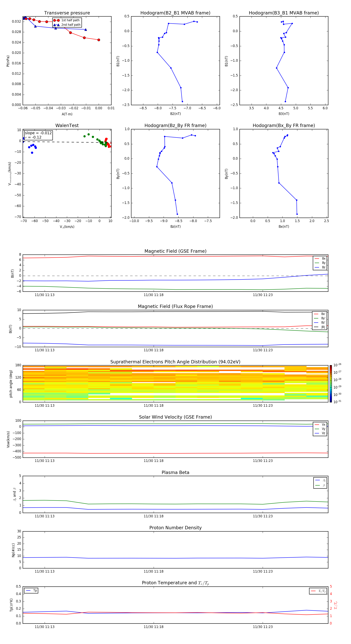Click the |B| legend entry
351x644 pixels.
pyautogui.click(x=320, y=327)
